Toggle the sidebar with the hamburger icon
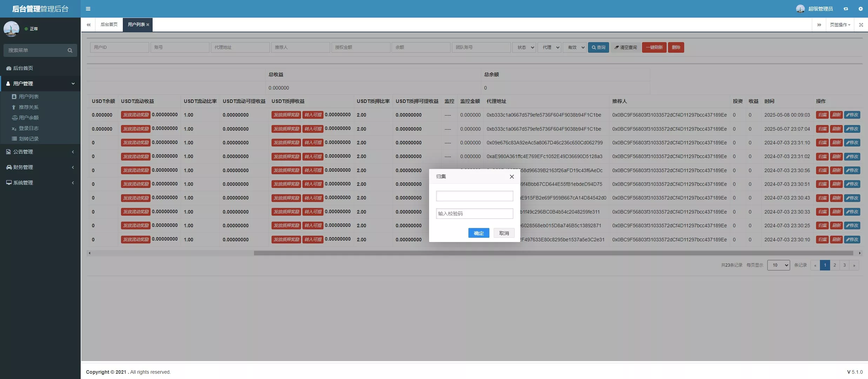Viewport: 868px width, 379px height. pyautogui.click(x=88, y=9)
